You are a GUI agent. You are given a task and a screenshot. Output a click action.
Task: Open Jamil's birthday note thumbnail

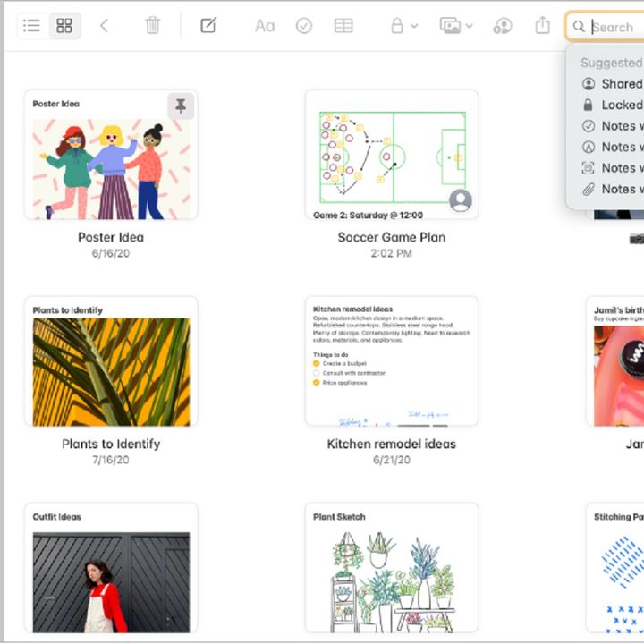tap(614, 361)
